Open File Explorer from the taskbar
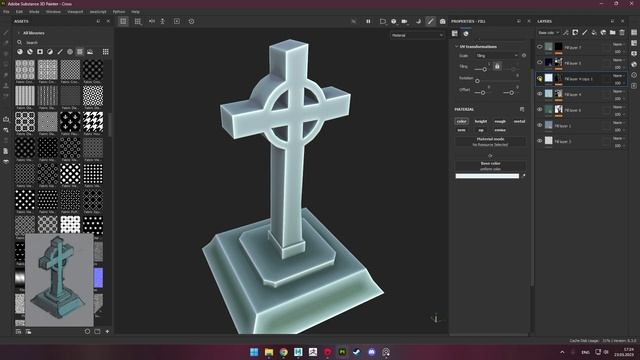The width and height of the screenshot is (640, 360). (x=269, y=352)
